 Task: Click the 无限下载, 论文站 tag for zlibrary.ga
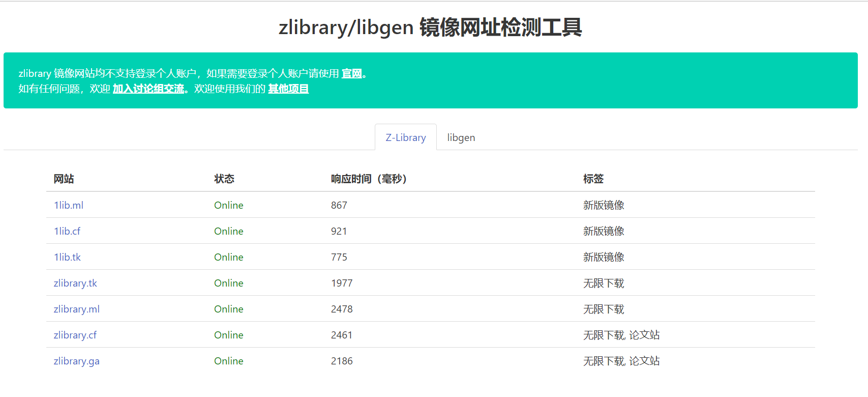pyautogui.click(x=621, y=361)
